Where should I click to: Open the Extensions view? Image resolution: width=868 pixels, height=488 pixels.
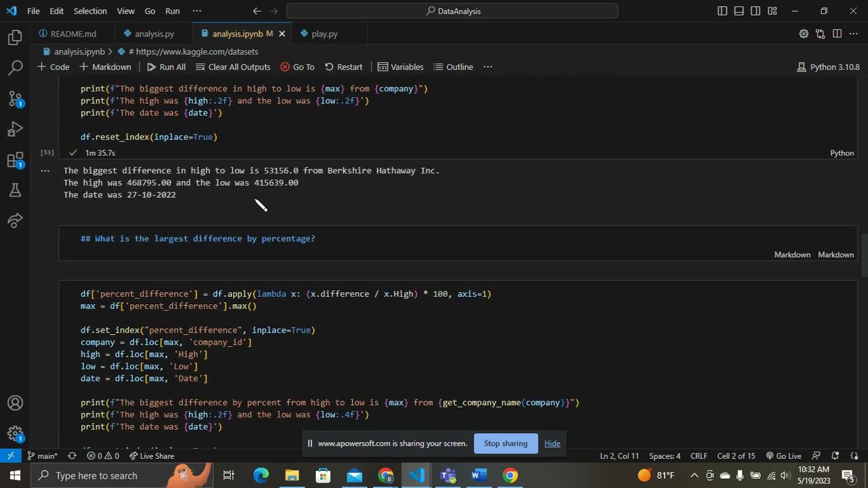[x=15, y=160]
